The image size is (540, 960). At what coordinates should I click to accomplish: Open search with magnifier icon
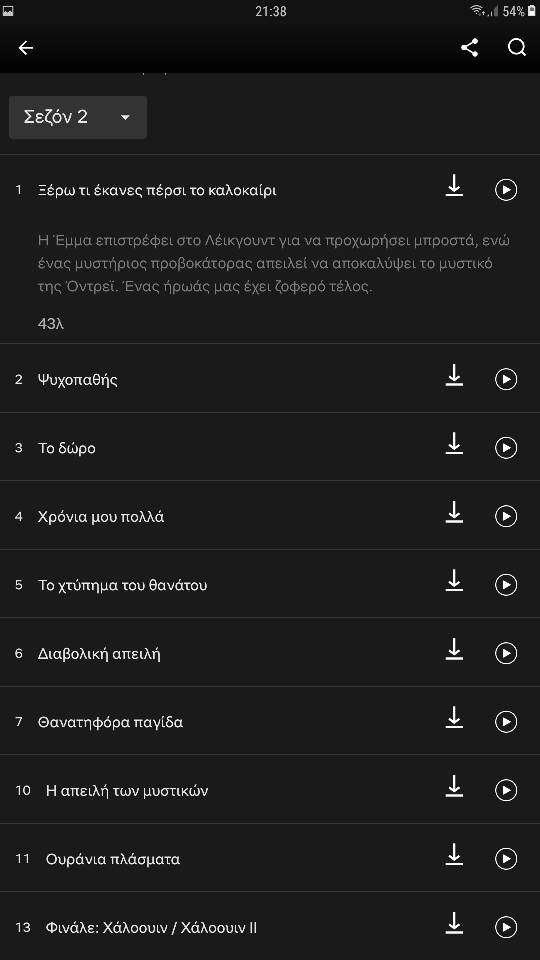[x=517, y=48]
